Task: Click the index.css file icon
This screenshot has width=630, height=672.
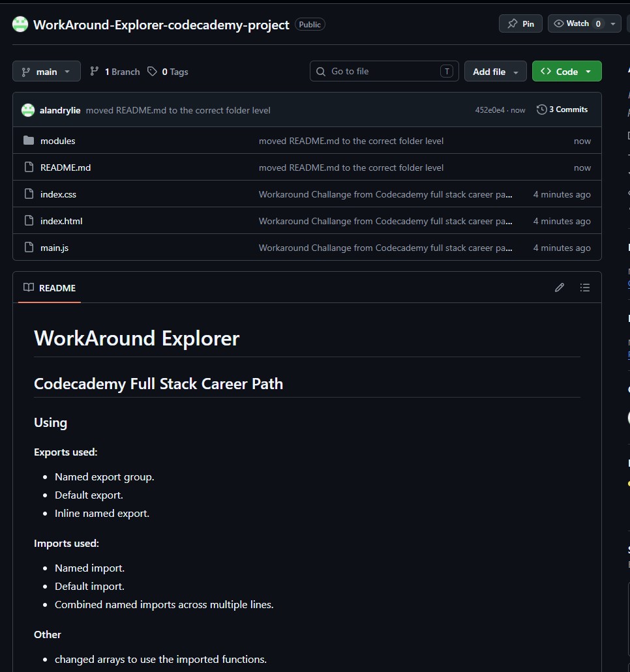Action: pos(29,194)
